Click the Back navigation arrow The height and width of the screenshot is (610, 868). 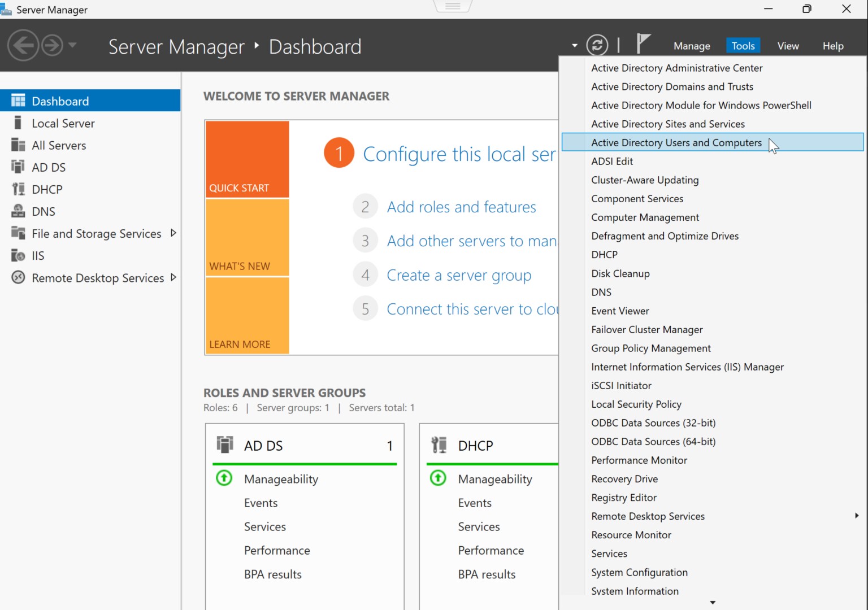pyautogui.click(x=23, y=45)
